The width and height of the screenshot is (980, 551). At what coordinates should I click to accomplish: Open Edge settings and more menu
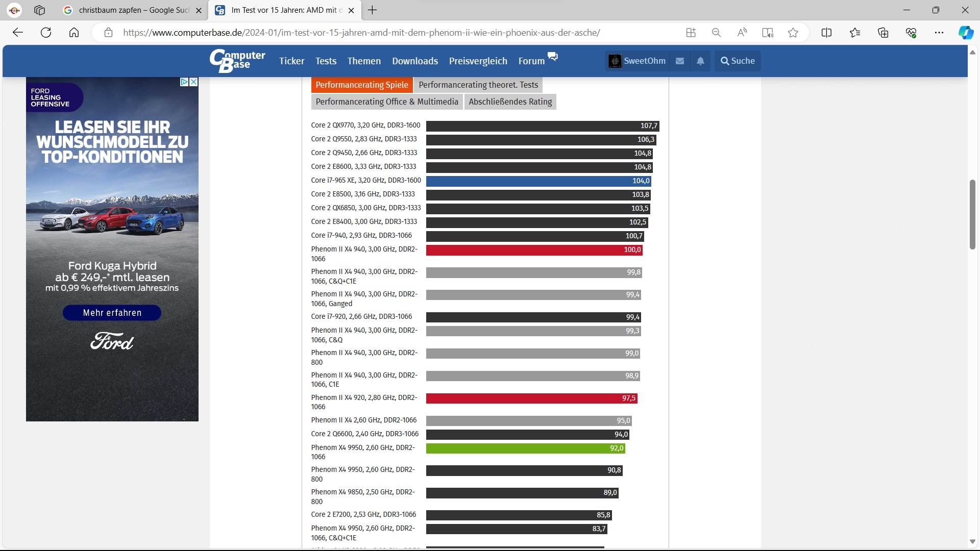tap(939, 33)
